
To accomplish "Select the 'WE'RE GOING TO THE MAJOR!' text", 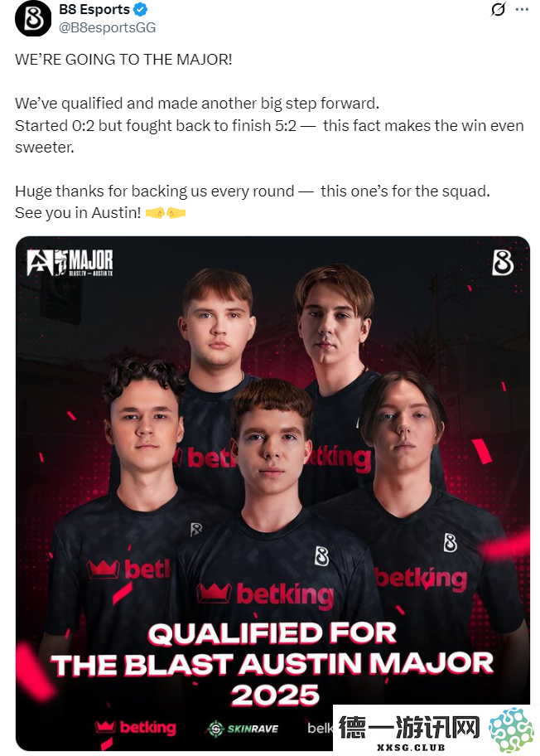I will [x=123, y=60].
